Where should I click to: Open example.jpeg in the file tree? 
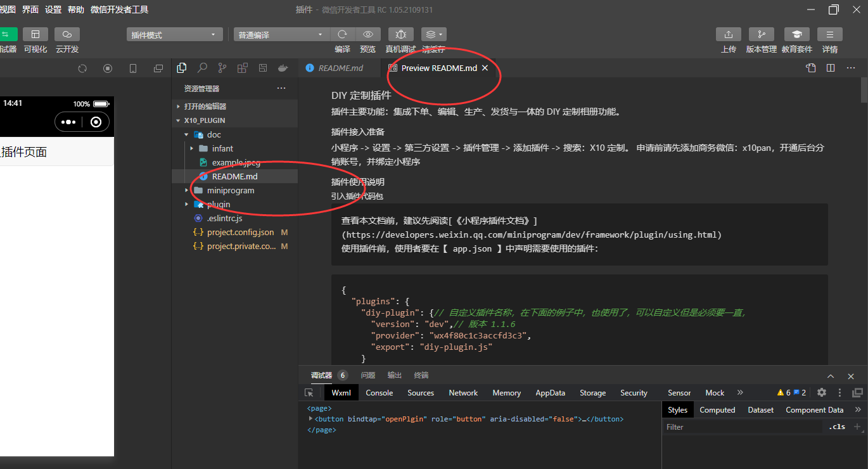pyautogui.click(x=234, y=162)
